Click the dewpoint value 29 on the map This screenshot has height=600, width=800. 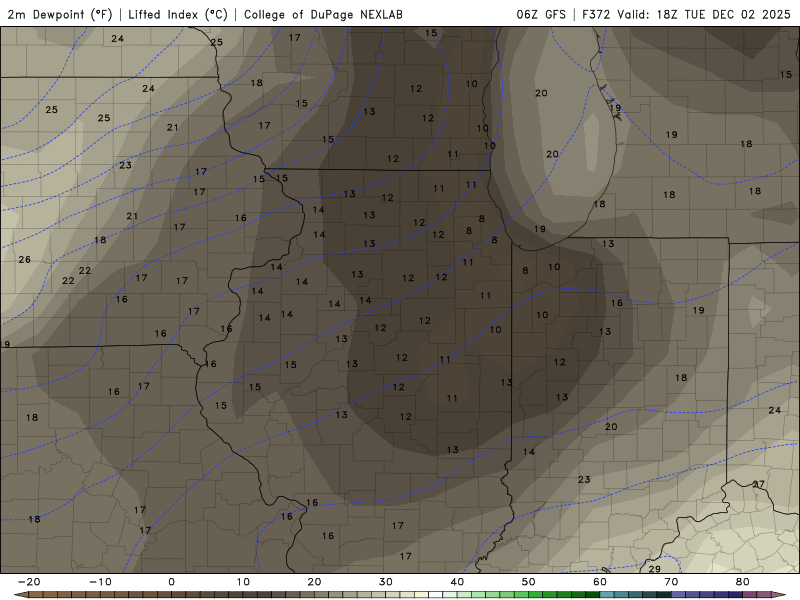[655, 569]
